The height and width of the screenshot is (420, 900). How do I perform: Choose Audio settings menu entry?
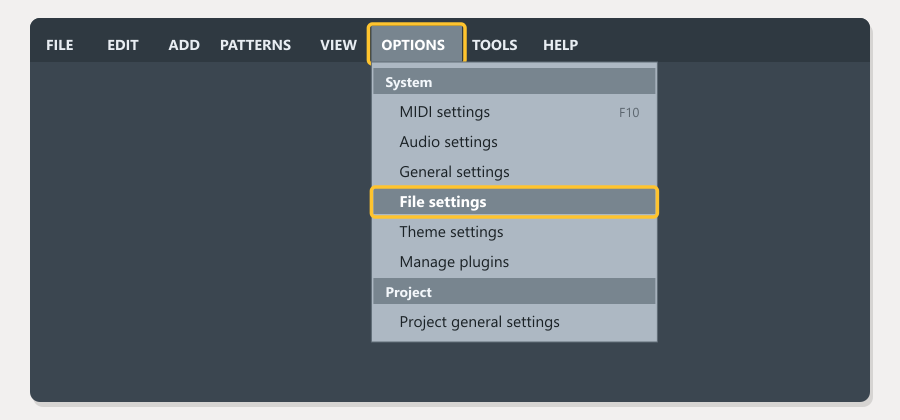[514, 142]
